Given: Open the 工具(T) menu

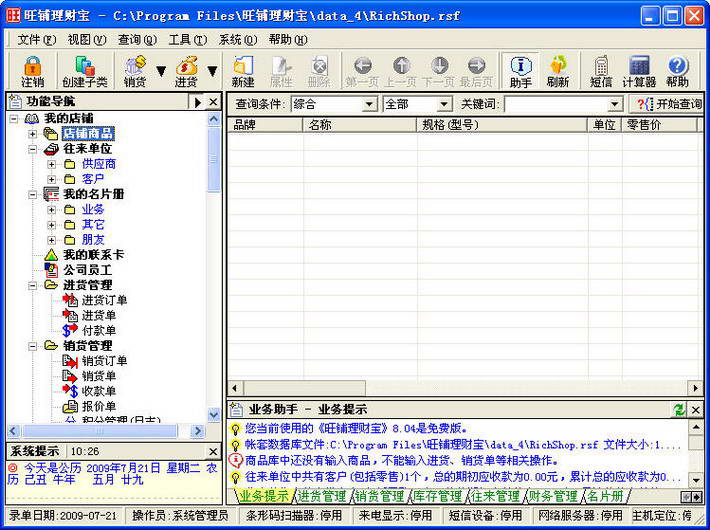Looking at the screenshot, I should (x=187, y=40).
